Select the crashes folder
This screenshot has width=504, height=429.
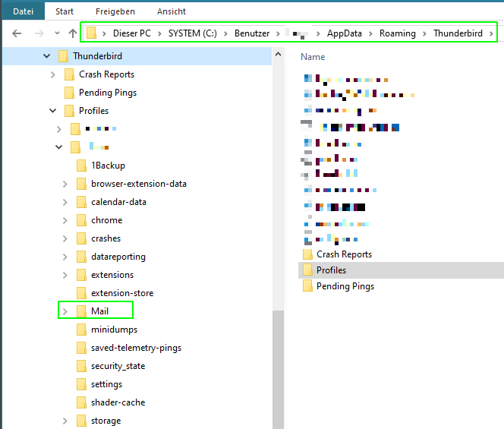point(106,238)
